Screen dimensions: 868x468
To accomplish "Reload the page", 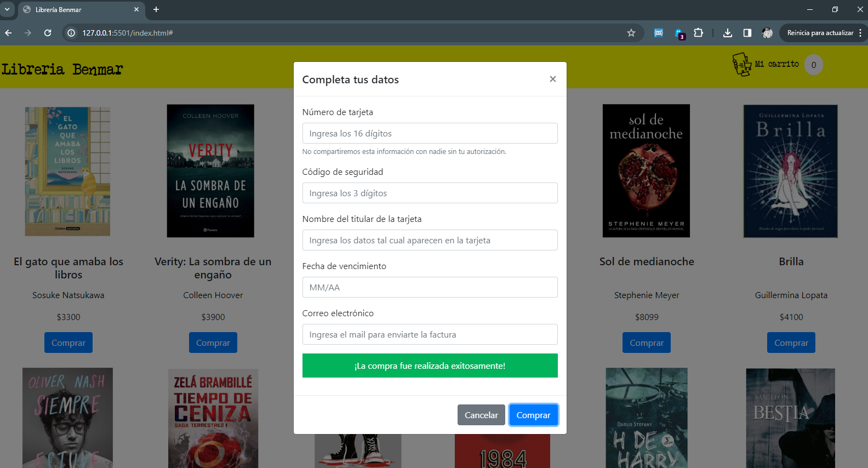I will click(48, 33).
